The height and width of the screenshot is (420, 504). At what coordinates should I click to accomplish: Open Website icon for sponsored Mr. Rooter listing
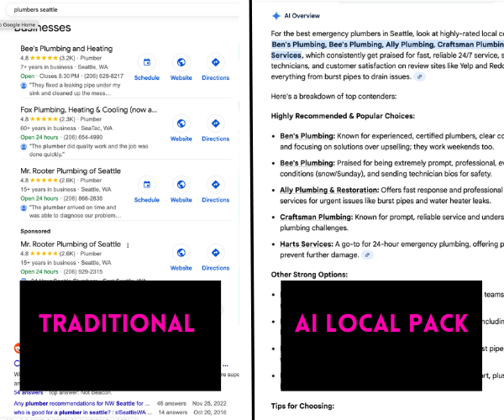(x=181, y=255)
